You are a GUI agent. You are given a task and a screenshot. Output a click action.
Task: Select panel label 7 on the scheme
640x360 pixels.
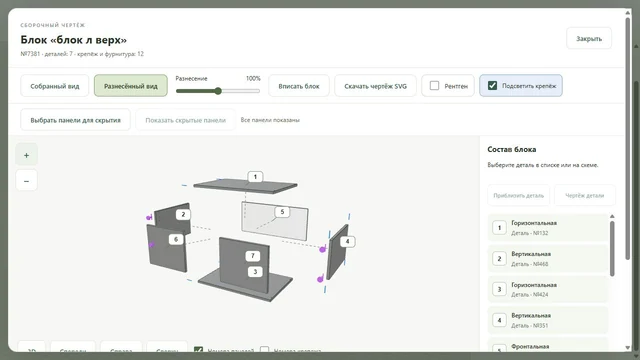[x=253, y=256]
